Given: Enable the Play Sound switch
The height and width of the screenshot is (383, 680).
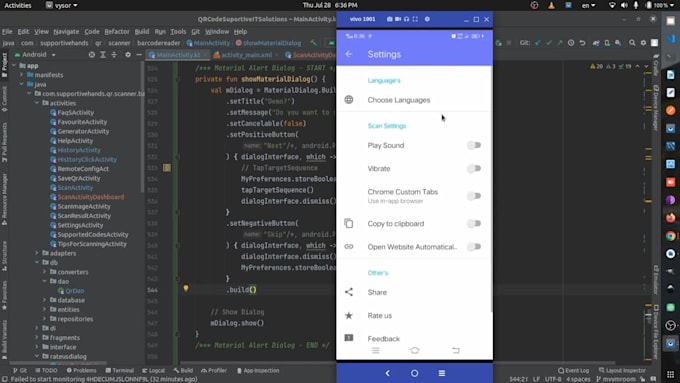Looking at the screenshot, I should [x=474, y=145].
